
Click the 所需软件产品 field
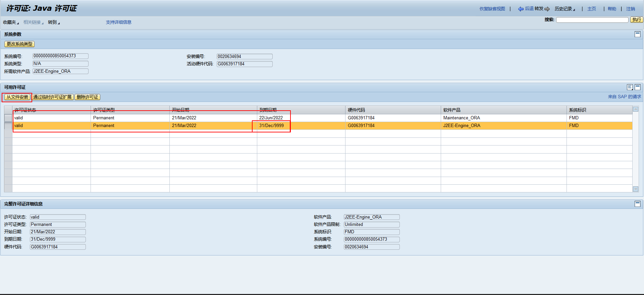60,71
